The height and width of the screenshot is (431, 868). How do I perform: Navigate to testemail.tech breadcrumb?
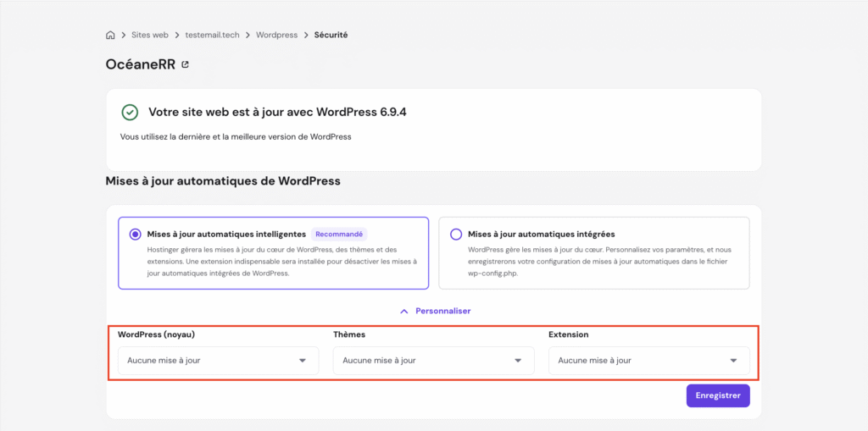214,36
